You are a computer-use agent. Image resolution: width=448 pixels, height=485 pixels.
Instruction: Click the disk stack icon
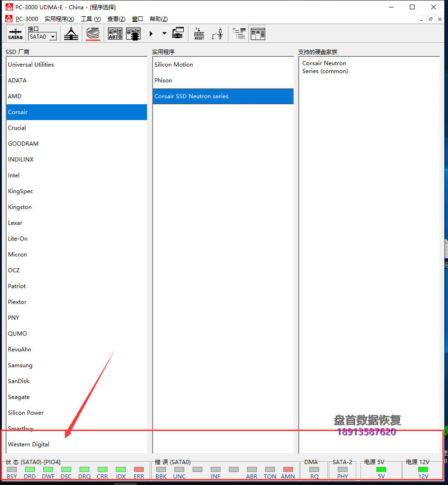pos(93,34)
